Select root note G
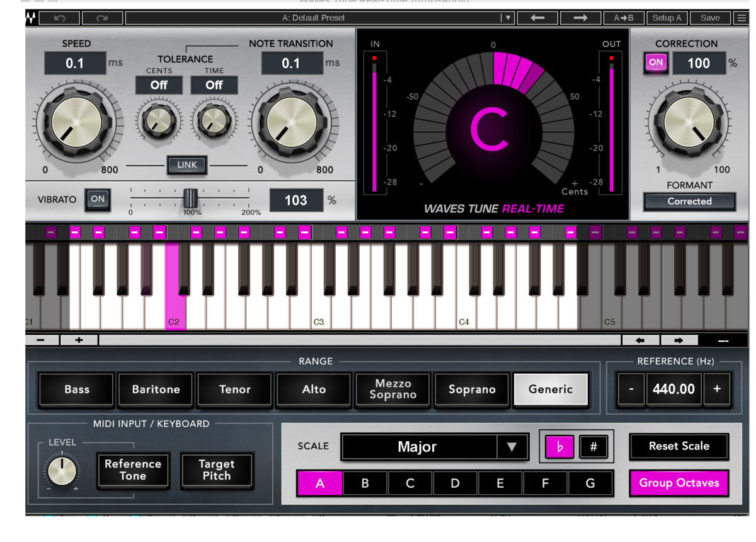Screen dimensions: 756x542 (590, 484)
